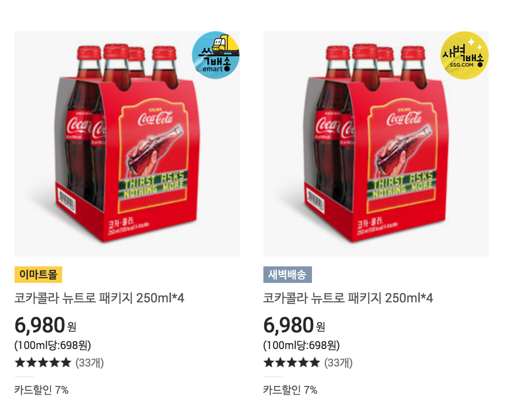The width and height of the screenshot is (519, 420).
Task: Click the right product's 6,980원 price
Action: [x=294, y=325]
